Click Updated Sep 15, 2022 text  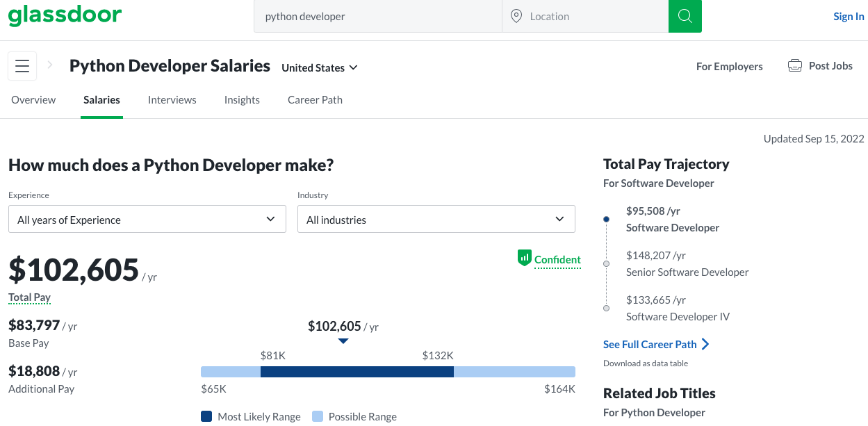click(814, 138)
